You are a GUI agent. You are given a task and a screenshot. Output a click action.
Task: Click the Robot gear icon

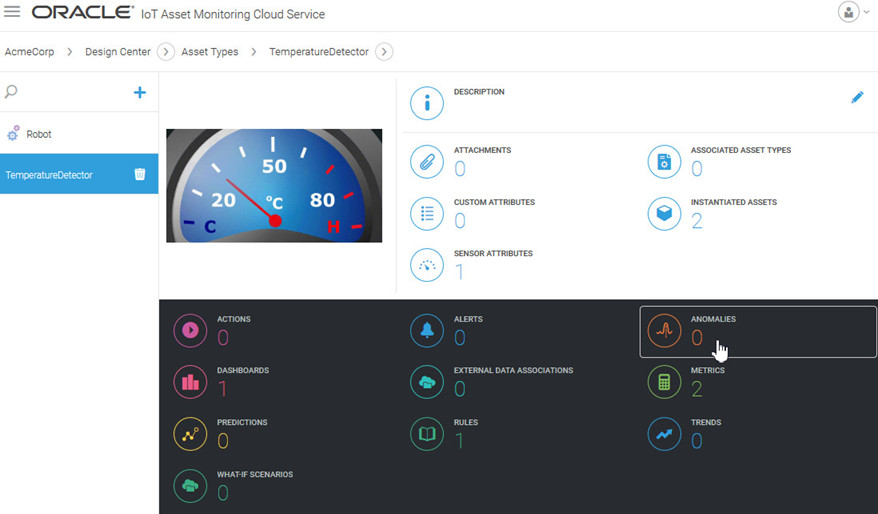pyautogui.click(x=13, y=133)
